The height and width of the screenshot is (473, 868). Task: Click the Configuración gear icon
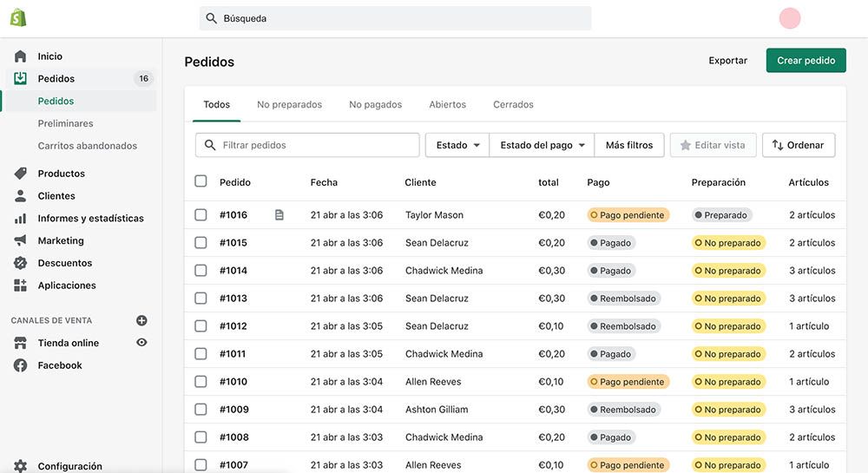[21, 466]
